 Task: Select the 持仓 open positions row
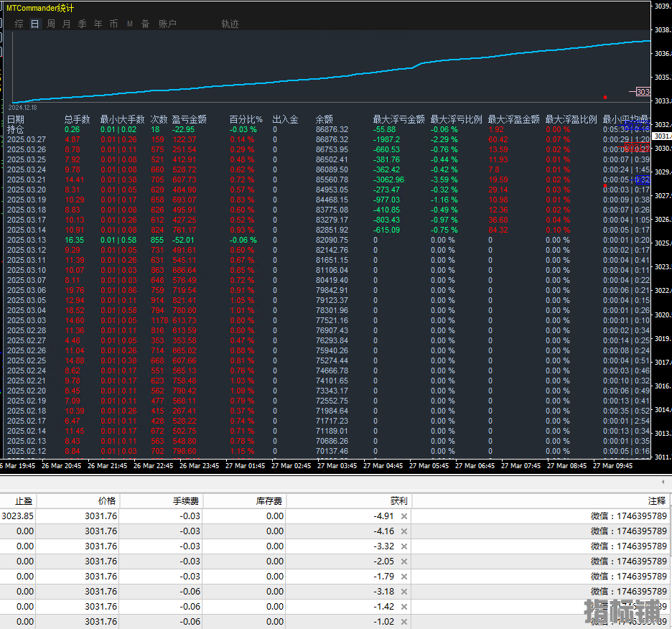click(x=328, y=129)
